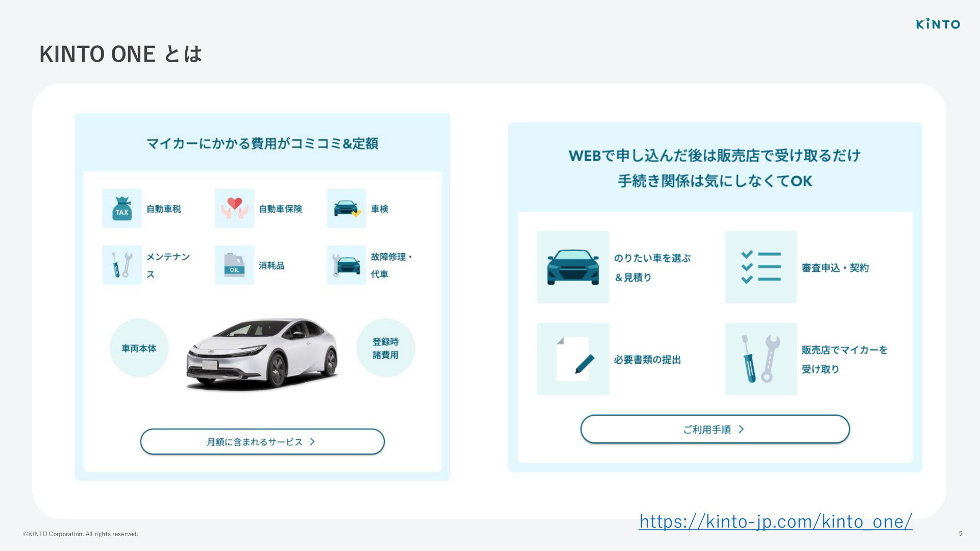Viewport: 980px width, 551px height.
Task: Select the heart-in-hands insurance icon
Action: click(234, 208)
